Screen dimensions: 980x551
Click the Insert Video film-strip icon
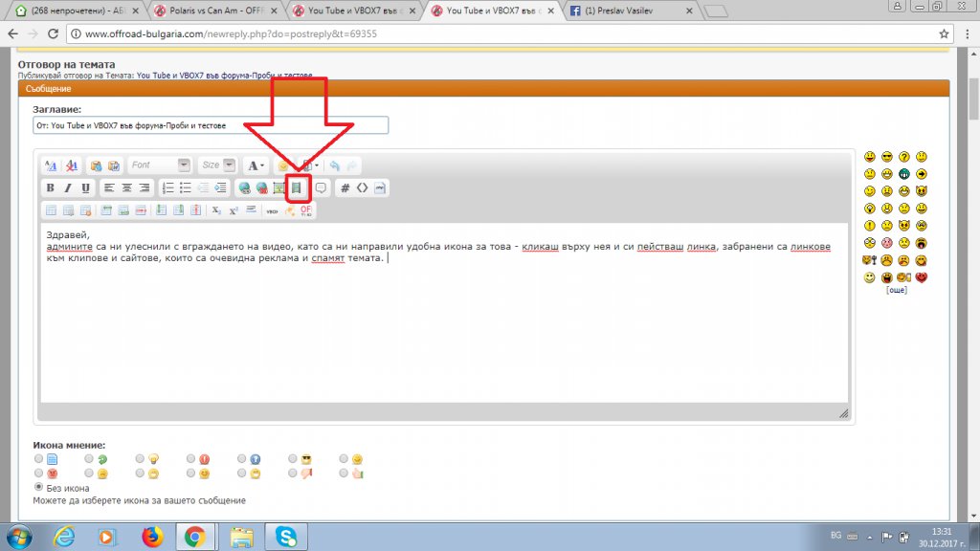coord(297,187)
